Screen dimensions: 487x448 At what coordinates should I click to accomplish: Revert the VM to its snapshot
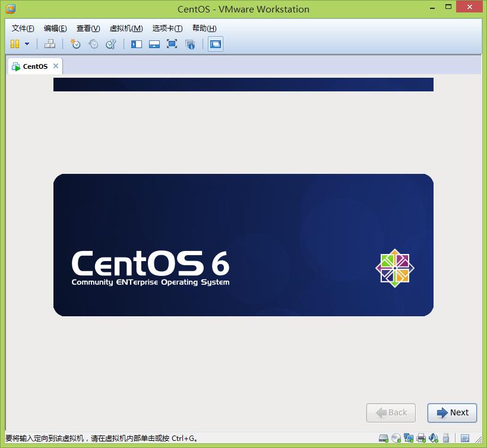pos(93,44)
